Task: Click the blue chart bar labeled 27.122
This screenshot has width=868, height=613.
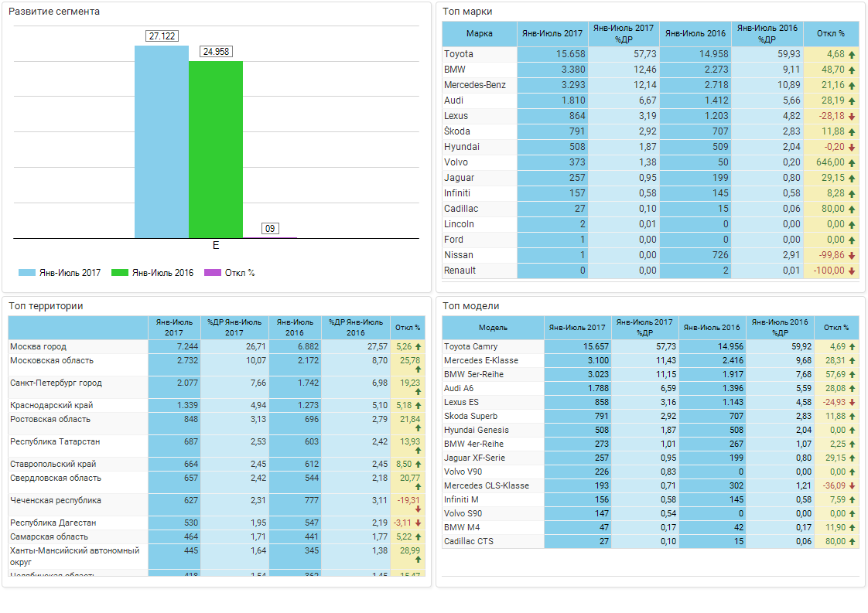Action: point(162,142)
